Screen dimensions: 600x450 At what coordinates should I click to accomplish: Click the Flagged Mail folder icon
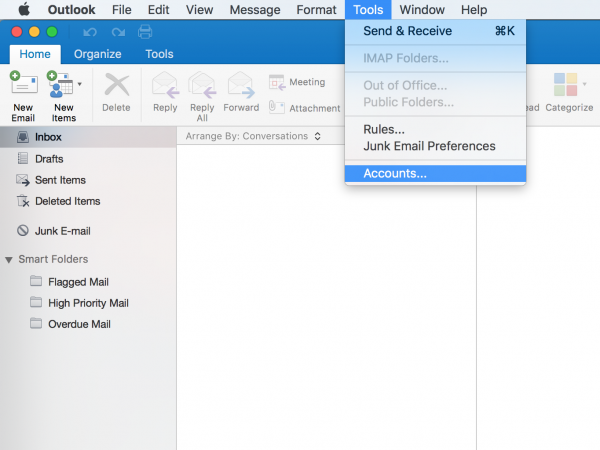click(x=36, y=281)
